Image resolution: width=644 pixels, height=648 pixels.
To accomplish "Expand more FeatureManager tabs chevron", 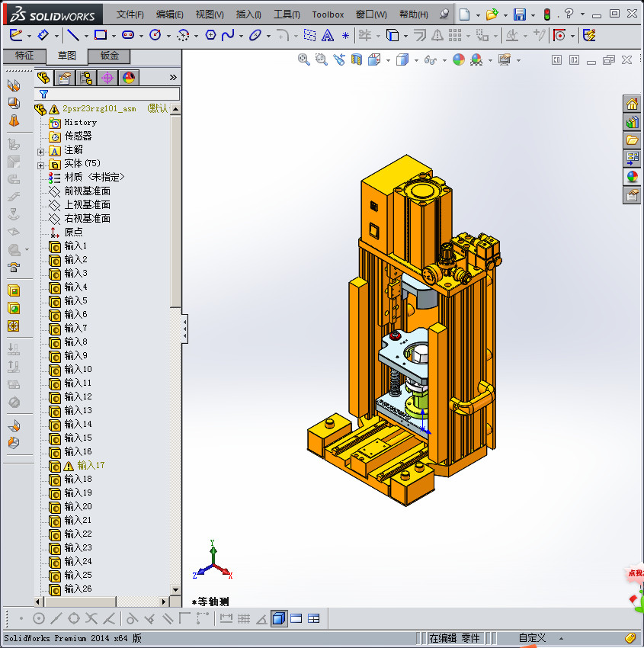I will (x=173, y=77).
